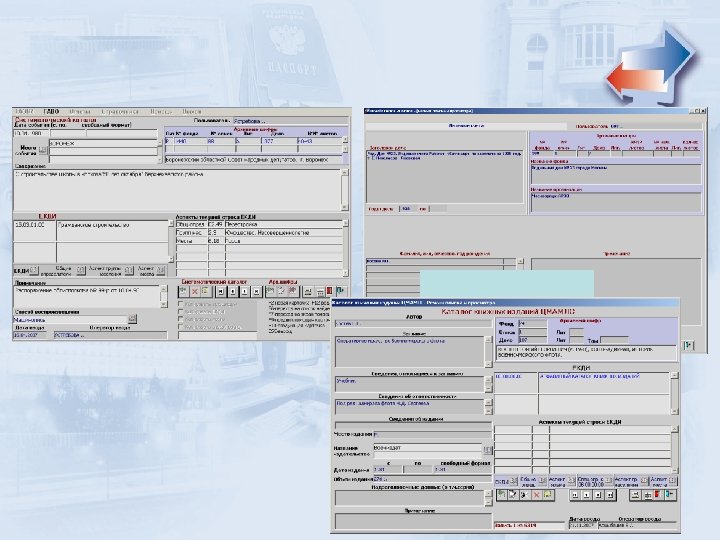Click the Автор field in the Каталог книжных изданий window
The width and height of the screenshot is (720, 540).
(x=413, y=323)
